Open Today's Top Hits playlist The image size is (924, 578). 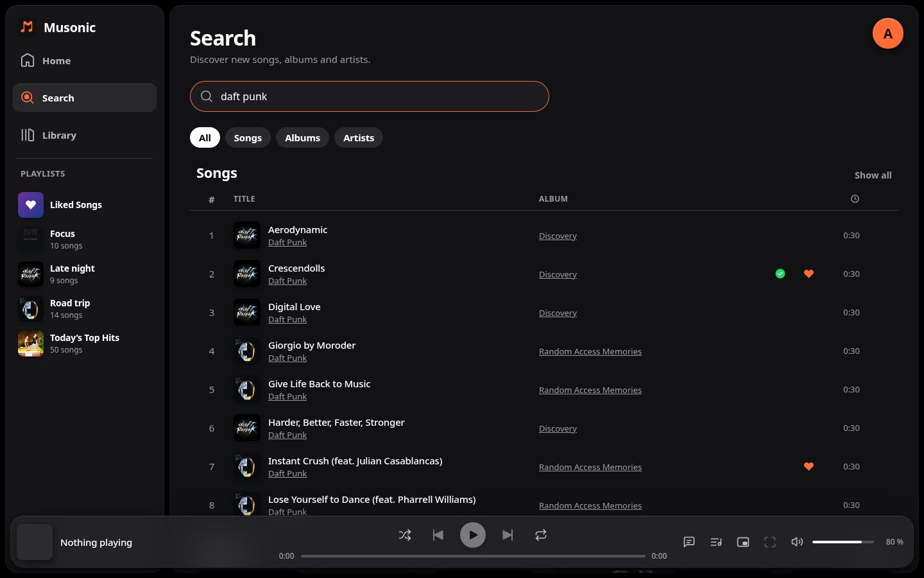[85, 344]
